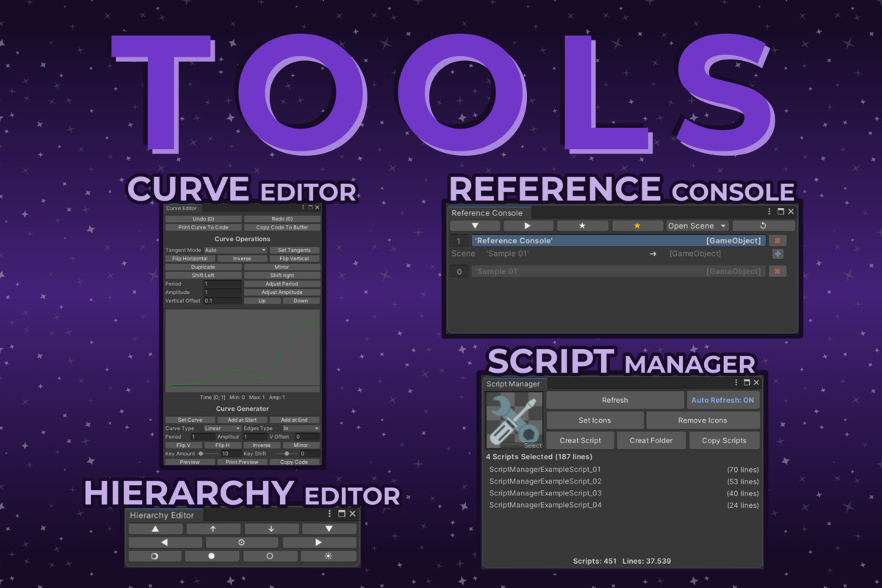This screenshot has width=882, height=588.
Task: Click the center target circle in Hierarchy Editor
Action: pyautogui.click(x=242, y=542)
